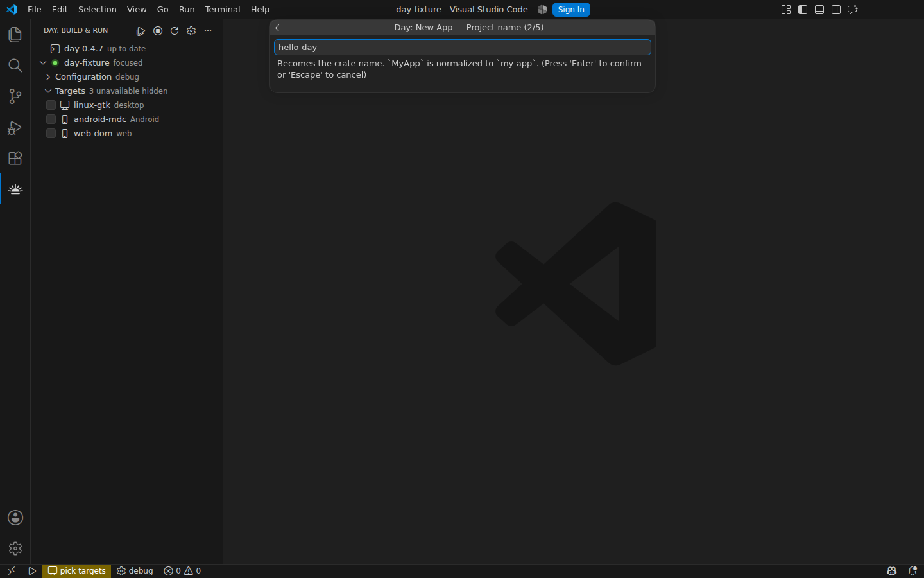Click the stop button in Day panel header
Image resolution: width=924 pixels, height=578 pixels.
coord(158,31)
